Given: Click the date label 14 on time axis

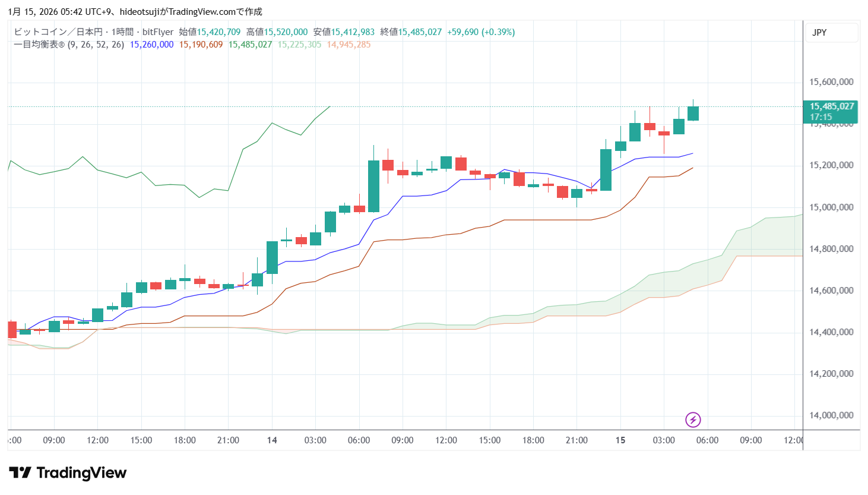Looking at the screenshot, I should pyautogui.click(x=272, y=440).
